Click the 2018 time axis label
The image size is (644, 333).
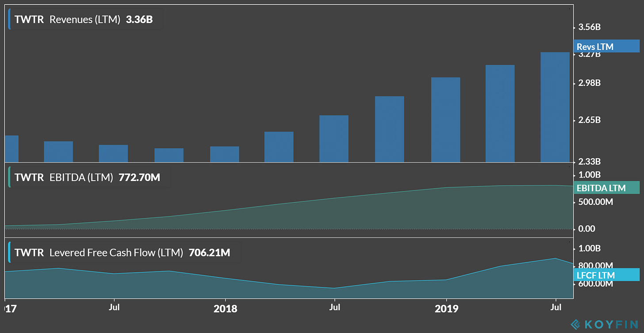coord(225,308)
